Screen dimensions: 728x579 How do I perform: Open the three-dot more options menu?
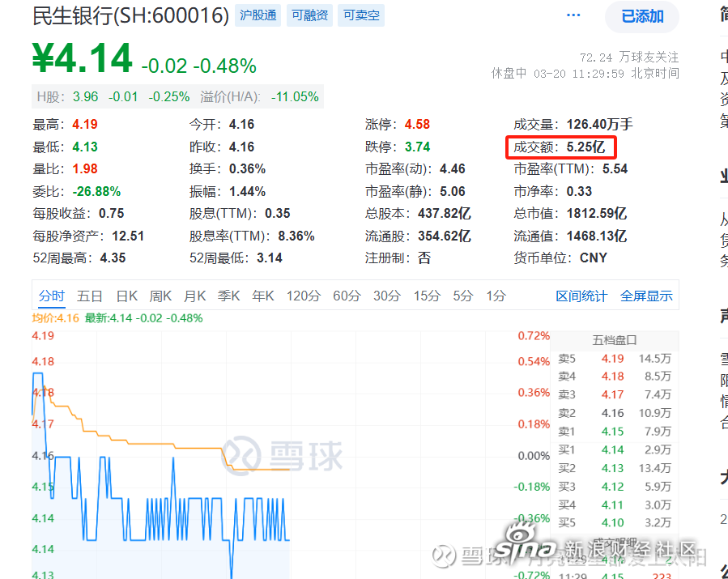tap(573, 15)
